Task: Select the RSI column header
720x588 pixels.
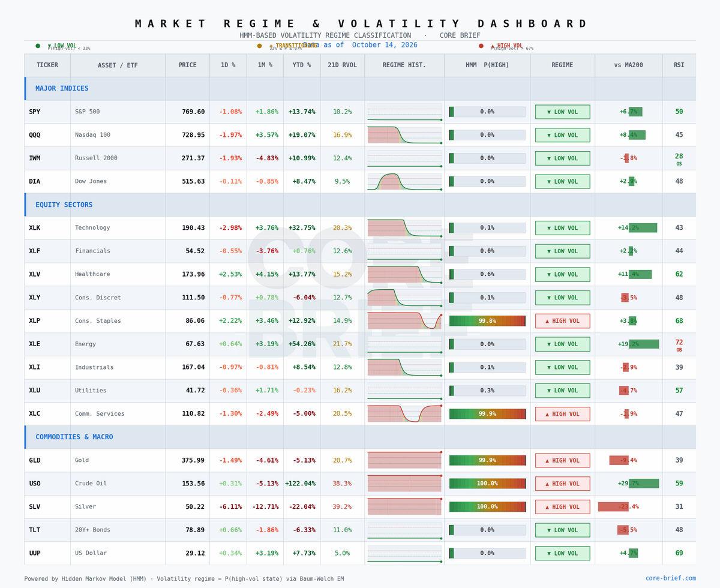Action: 679,65
